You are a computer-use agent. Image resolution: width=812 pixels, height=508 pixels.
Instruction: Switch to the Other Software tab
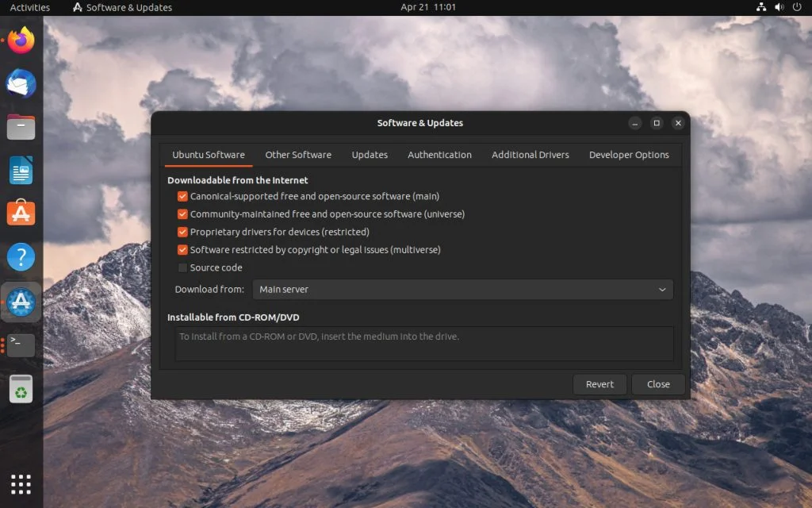(298, 155)
